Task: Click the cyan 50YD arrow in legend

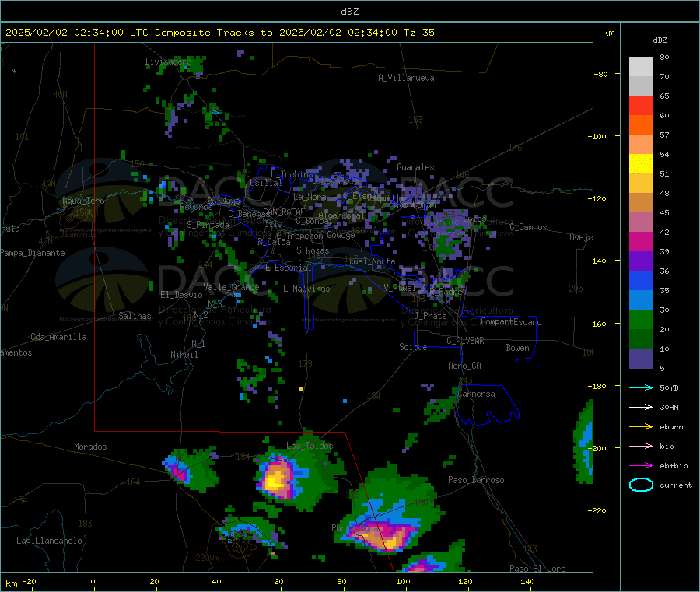Action: [x=641, y=387]
